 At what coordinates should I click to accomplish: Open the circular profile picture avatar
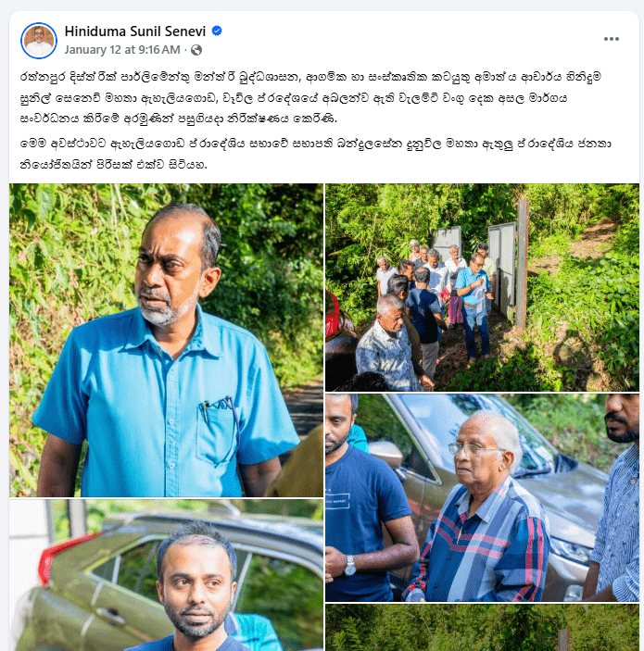(x=39, y=41)
